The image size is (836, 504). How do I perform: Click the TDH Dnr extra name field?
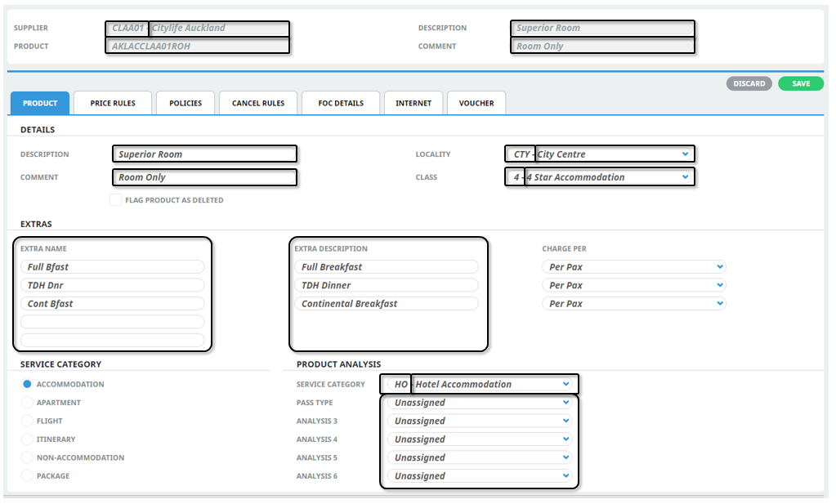point(113,286)
